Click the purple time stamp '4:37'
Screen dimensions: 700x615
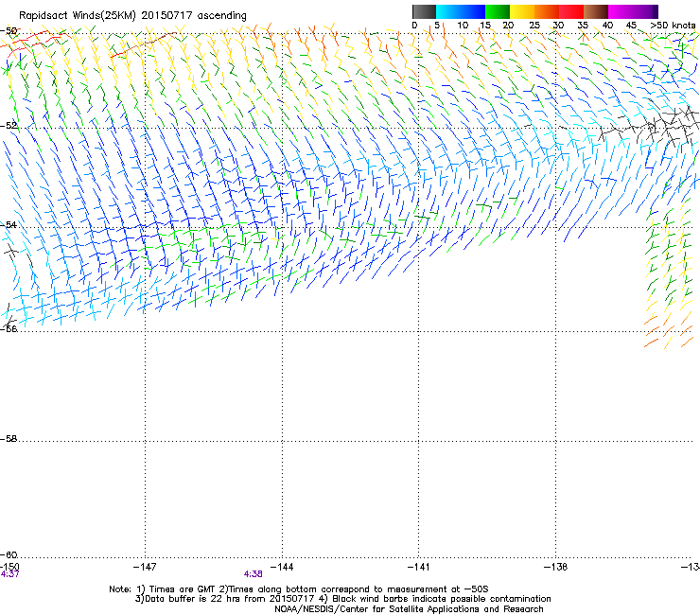pyautogui.click(x=9, y=574)
